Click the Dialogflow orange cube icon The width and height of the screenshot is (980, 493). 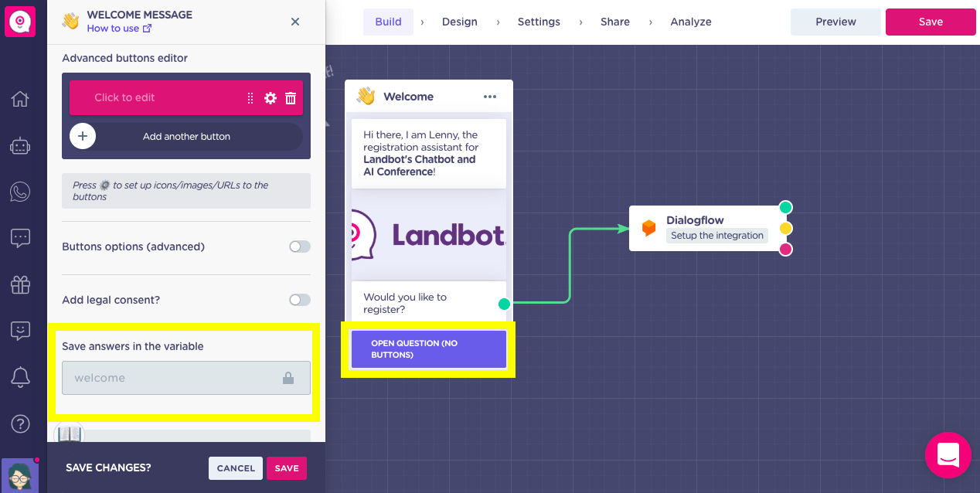click(649, 228)
